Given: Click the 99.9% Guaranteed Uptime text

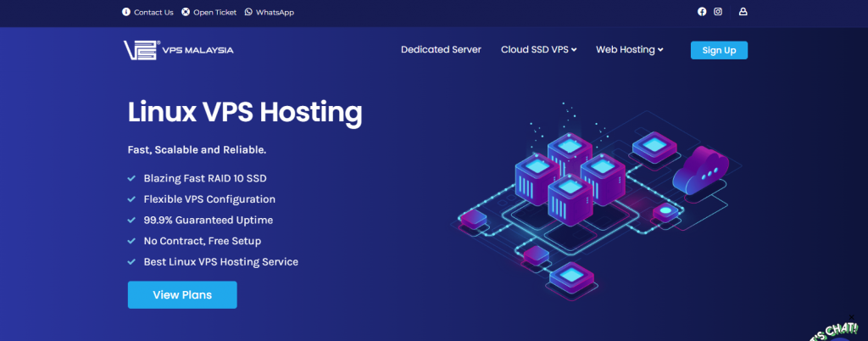Looking at the screenshot, I should 209,221.
